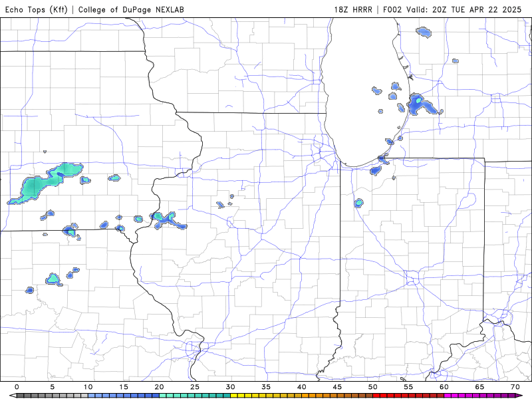Viewport: 532px width, 399px height.
Task: Pick the blue segment of the colorbar
Action: tap(124, 396)
